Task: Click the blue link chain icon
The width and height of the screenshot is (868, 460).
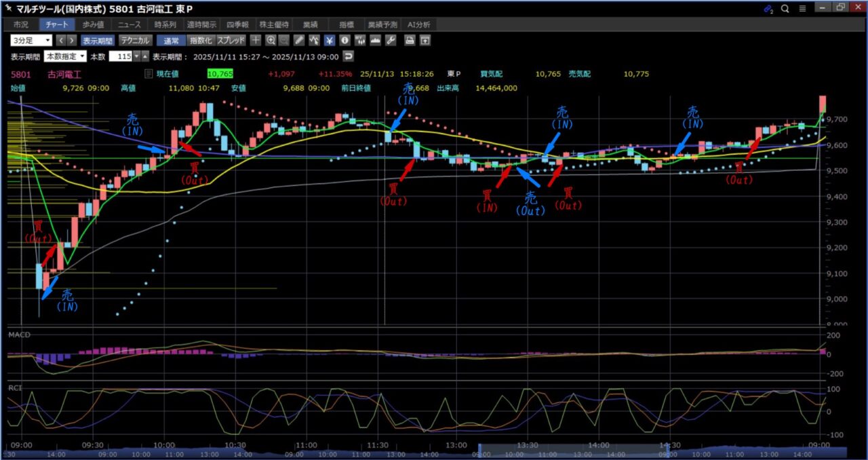Action: click(768, 9)
